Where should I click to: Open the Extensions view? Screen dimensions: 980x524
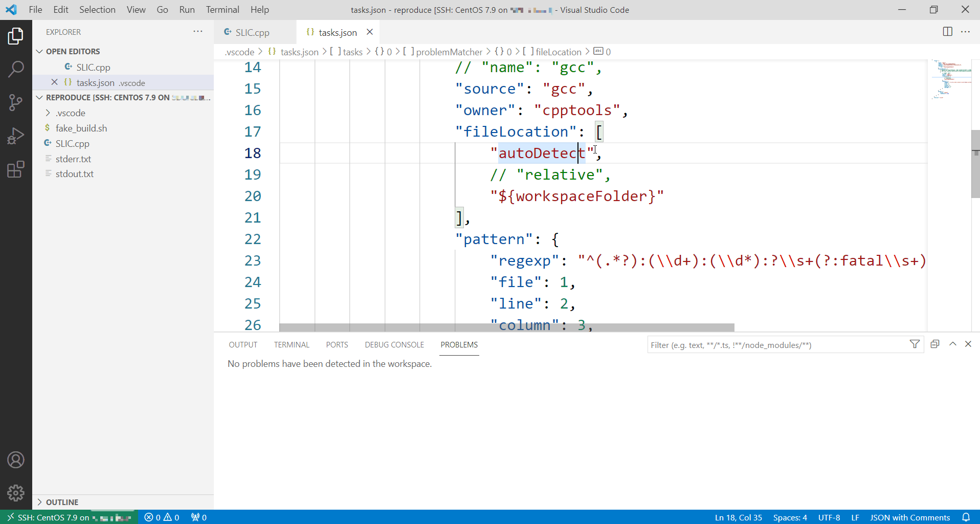16,169
